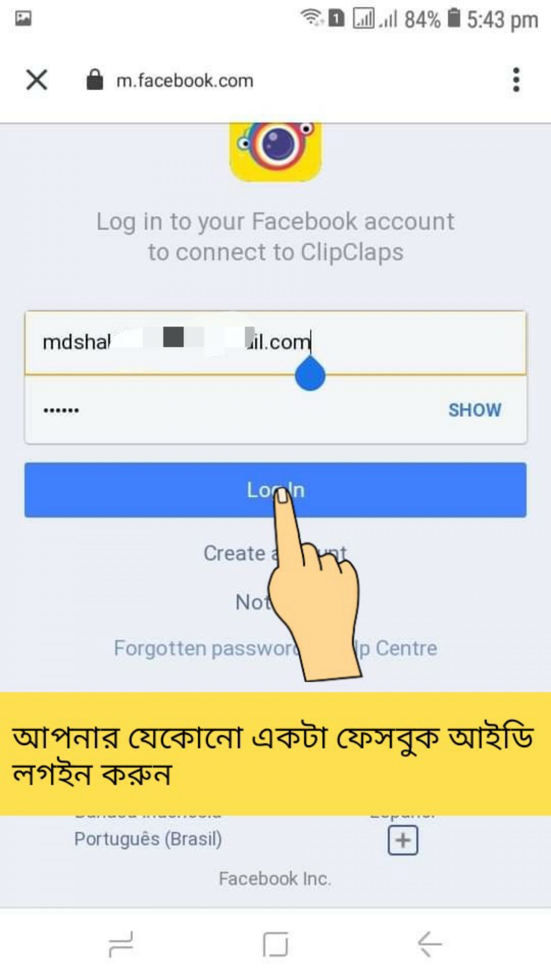Tap the m.facebook.com address text
551x980 pixels.
click(x=185, y=81)
